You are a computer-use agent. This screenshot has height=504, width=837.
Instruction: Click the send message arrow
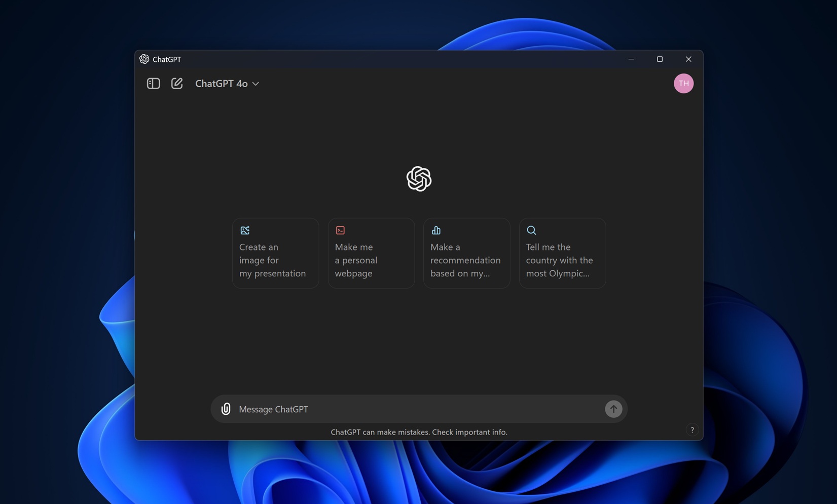613,409
